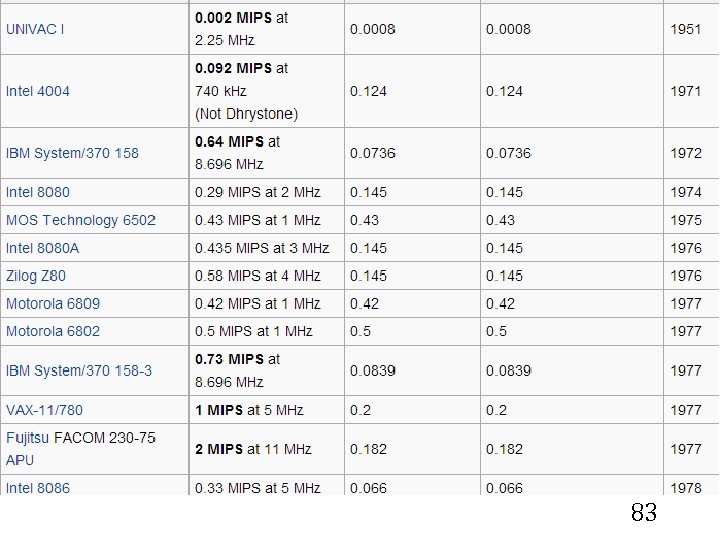Screen dimensions: 720x540
Task: Click the slide number 83
Action: point(643,514)
